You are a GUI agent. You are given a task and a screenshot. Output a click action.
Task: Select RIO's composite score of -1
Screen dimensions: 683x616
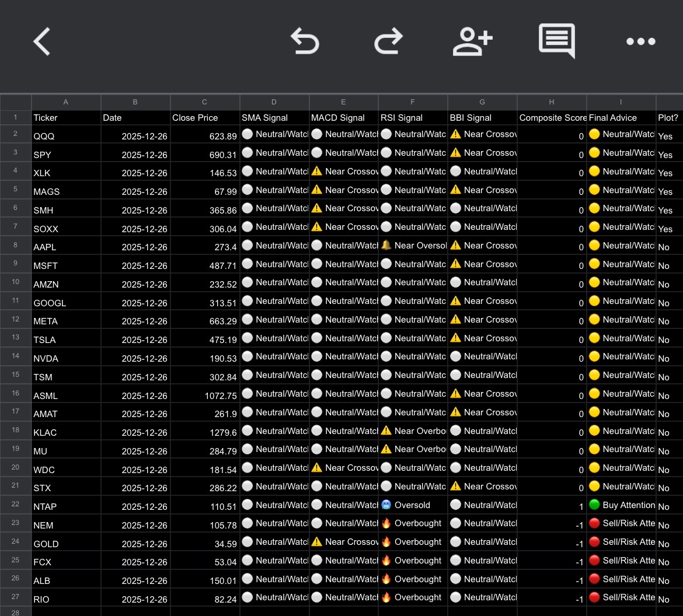[x=552, y=597]
